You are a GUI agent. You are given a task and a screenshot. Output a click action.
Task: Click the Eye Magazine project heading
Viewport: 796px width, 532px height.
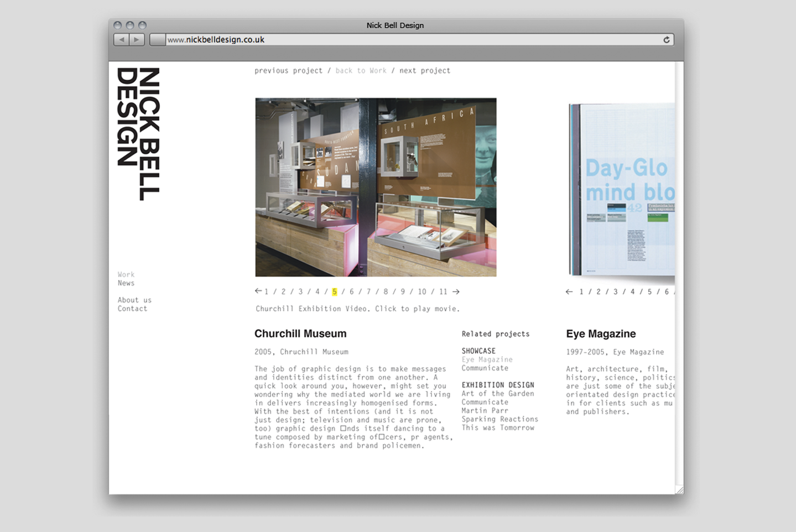tap(601, 334)
